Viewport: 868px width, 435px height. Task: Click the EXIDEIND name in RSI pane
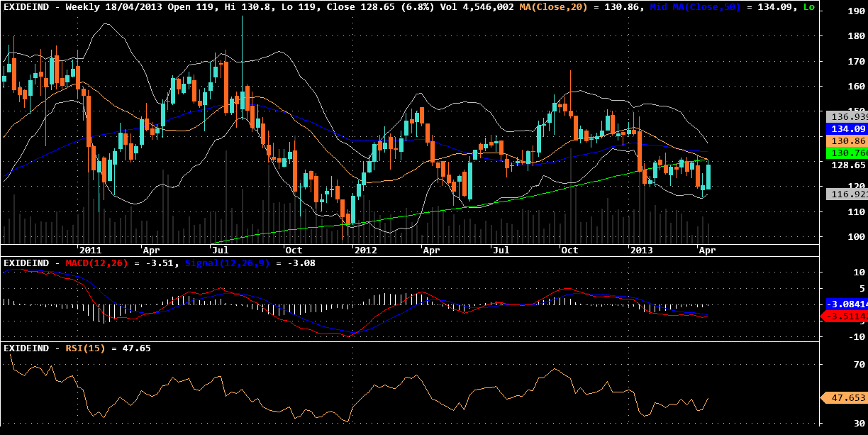26,348
